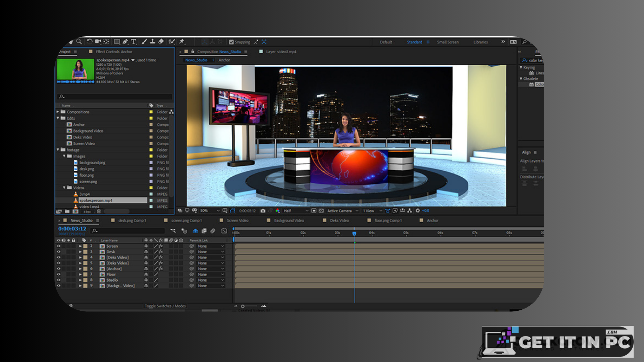Enable motion blur switch in timeline
644x362 pixels.
pyautogui.click(x=213, y=231)
